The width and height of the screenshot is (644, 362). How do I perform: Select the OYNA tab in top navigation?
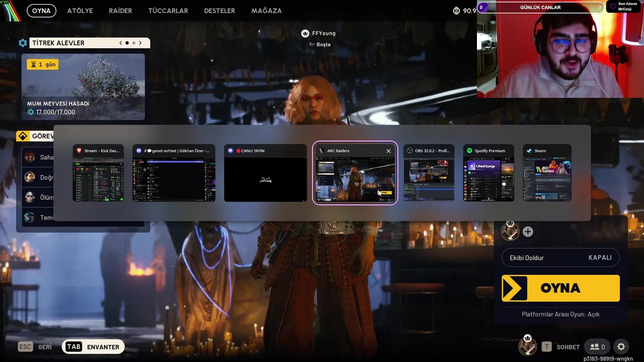(41, 11)
